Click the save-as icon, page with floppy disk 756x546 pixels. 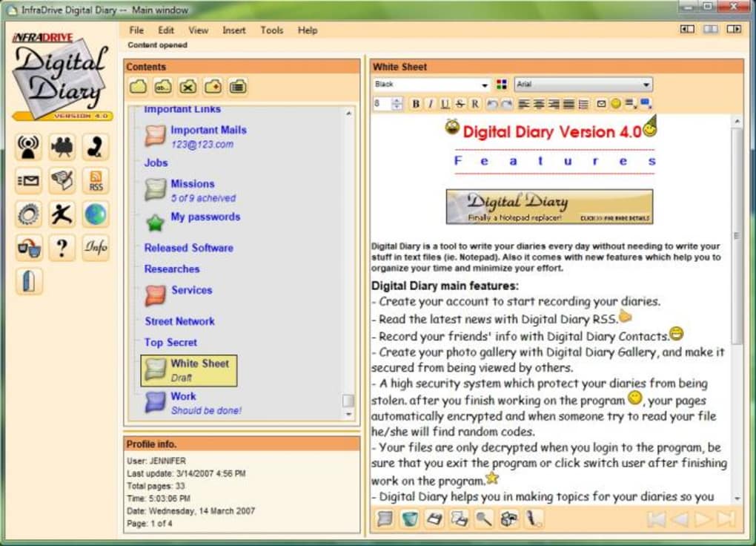pos(460,519)
